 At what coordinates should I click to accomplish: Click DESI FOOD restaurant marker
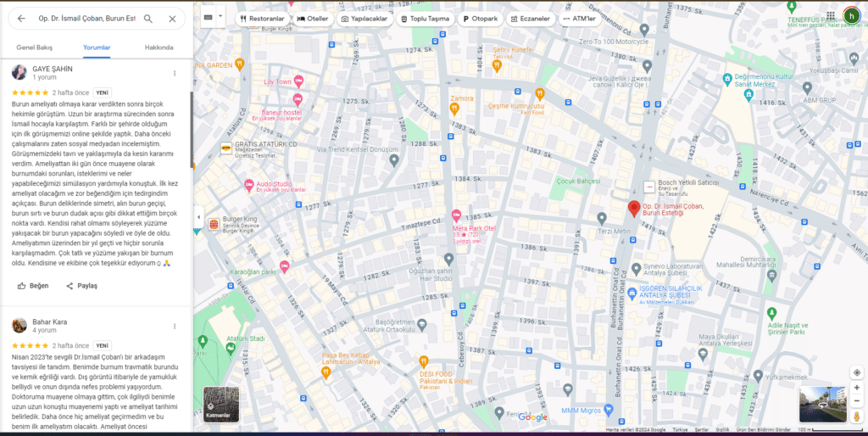pos(424,362)
